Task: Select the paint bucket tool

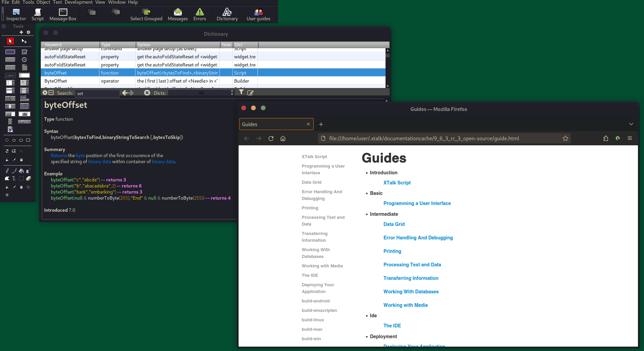Action: pyautogui.click(x=21, y=171)
